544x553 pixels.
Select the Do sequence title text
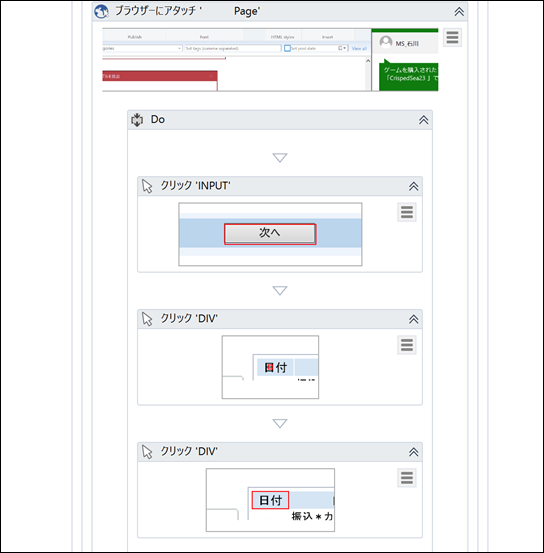158,120
